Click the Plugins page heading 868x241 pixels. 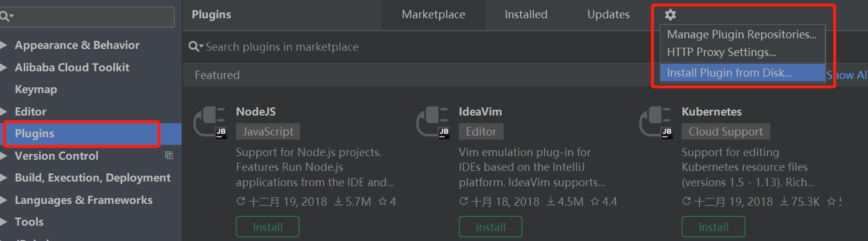pyautogui.click(x=212, y=15)
